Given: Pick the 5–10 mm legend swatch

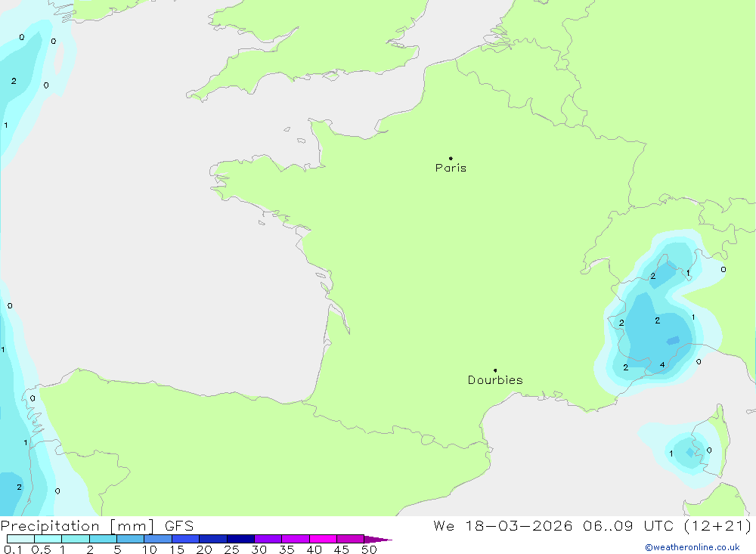Looking at the screenshot, I should 131,539.
